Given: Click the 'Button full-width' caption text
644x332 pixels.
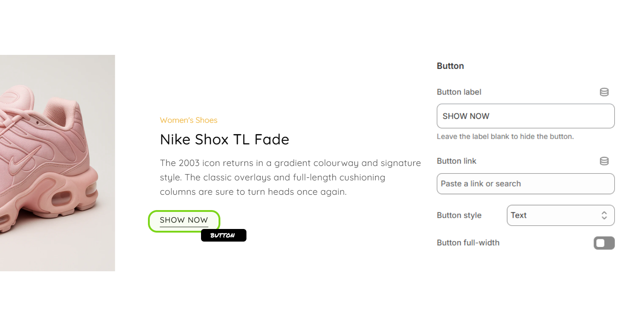Looking at the screenshot, I should pos(468,243).
